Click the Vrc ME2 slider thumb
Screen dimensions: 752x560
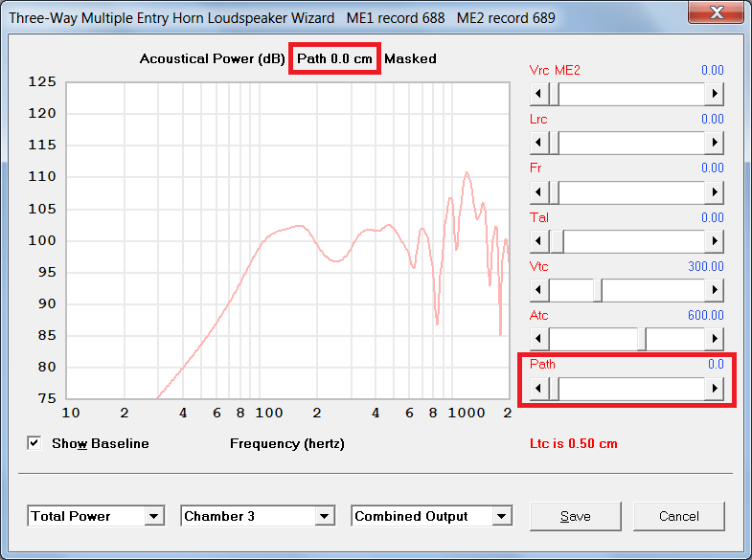click(555, 94)
